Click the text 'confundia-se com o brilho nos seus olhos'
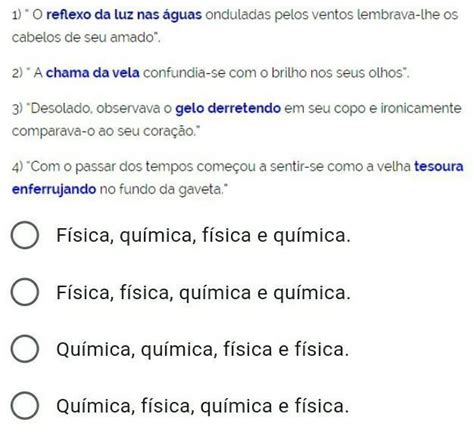This screenshot has height=445, width=474. tap(273, 73)
